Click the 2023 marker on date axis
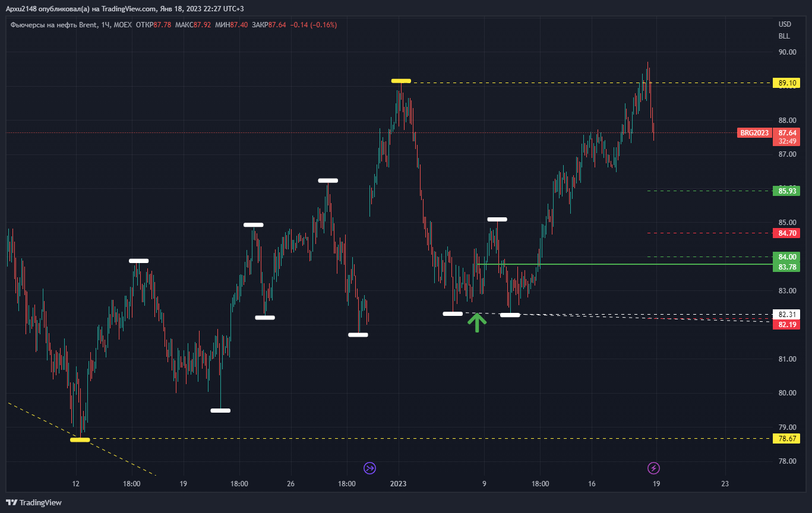Image resolution: width=812 pixels, height=513 pixels. (397, 484)
